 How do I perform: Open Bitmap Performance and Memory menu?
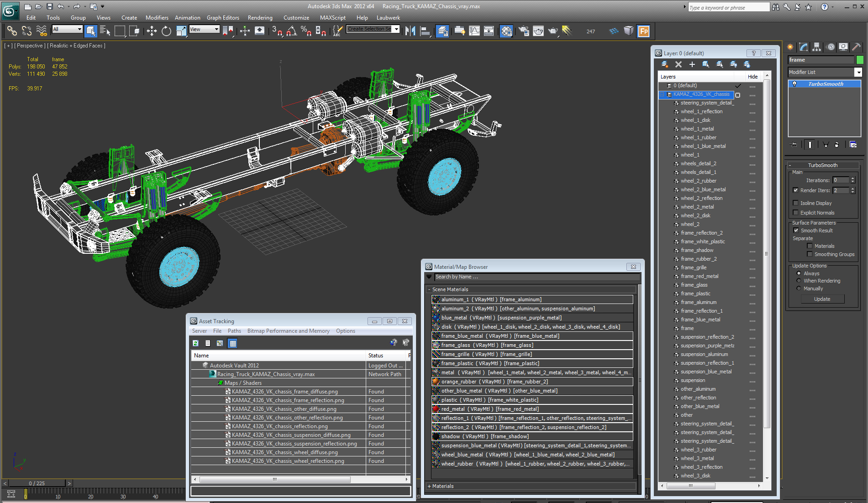[288, 331]
